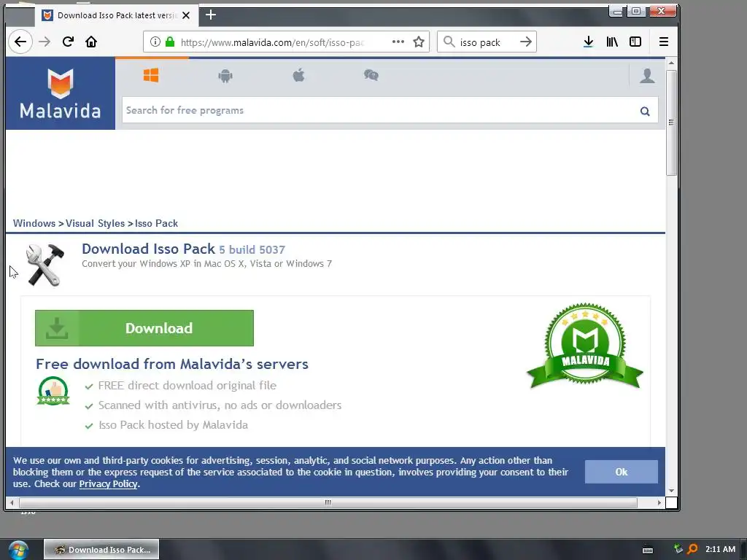
Task: Click the green secure padlock icon
Action: [x=169, y=42]
